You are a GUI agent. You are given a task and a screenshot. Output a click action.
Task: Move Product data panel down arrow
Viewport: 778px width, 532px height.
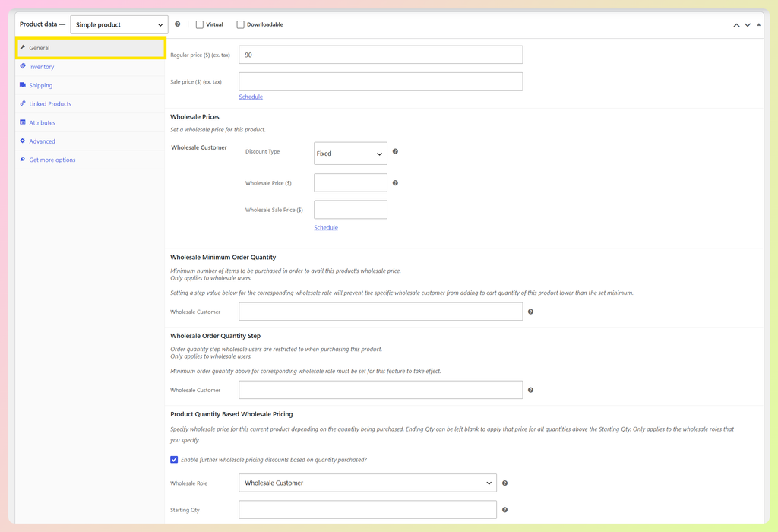[748, 25]
